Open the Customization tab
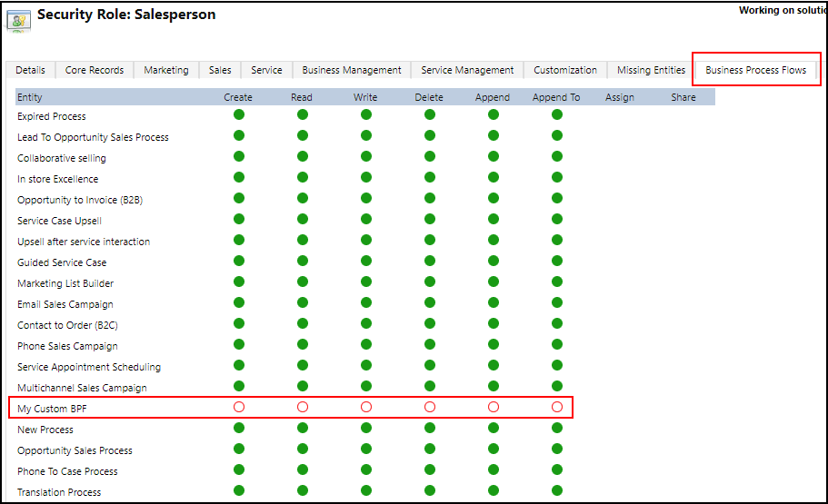This screenshot has width=828, height=504. 565,70
